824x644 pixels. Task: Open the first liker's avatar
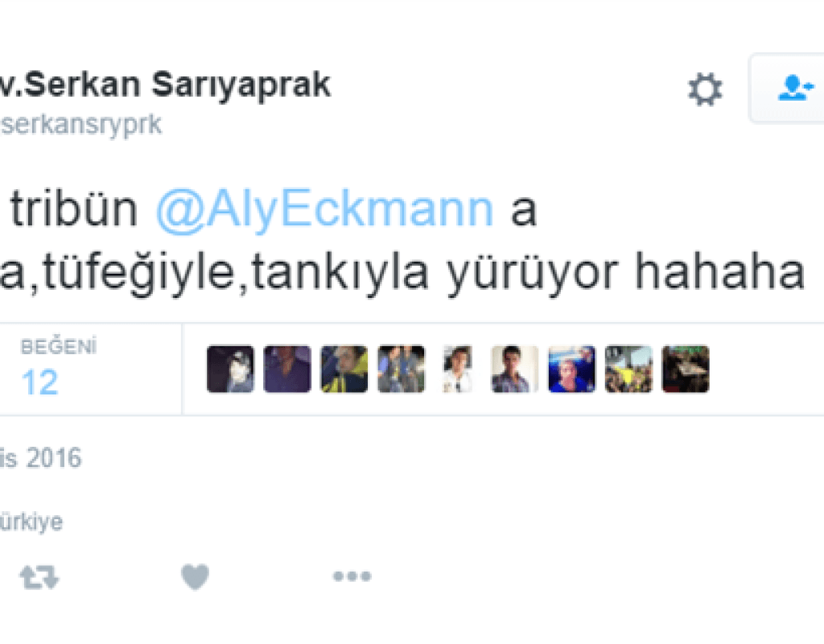pos(230,369)
